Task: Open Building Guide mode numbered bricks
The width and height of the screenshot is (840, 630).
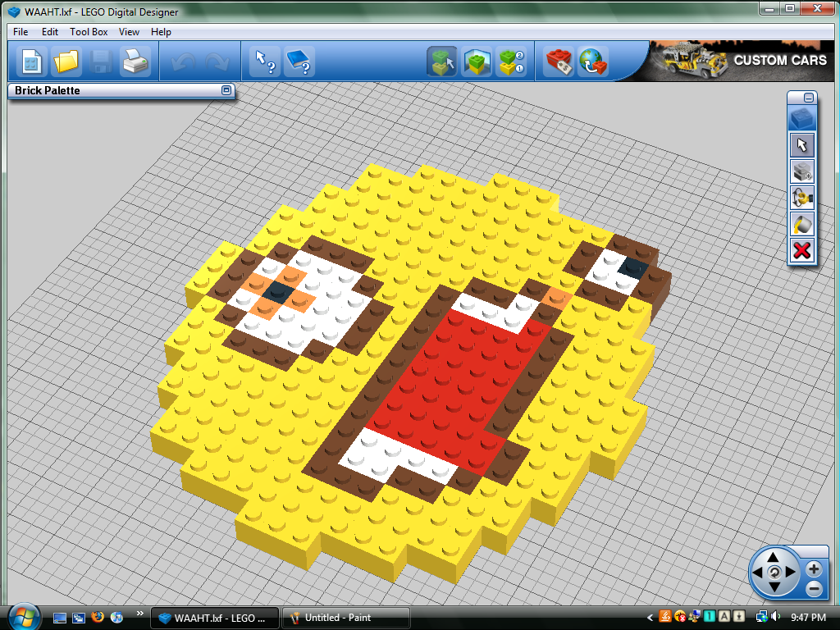Action: point(511,62)
